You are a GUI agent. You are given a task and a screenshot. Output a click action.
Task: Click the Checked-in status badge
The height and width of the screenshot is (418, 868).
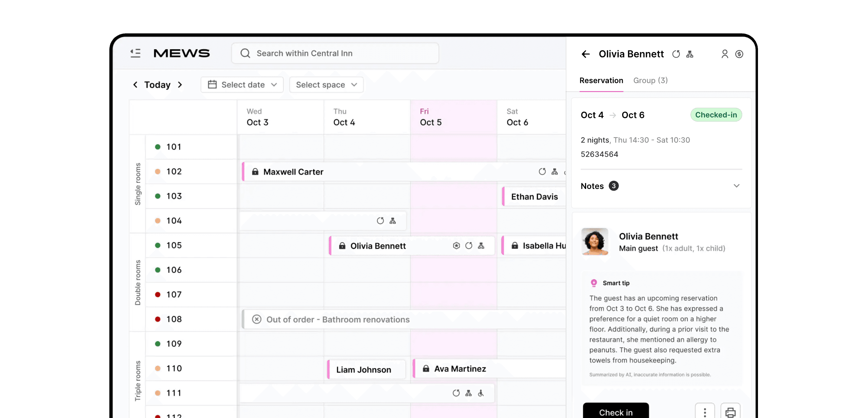716,115
